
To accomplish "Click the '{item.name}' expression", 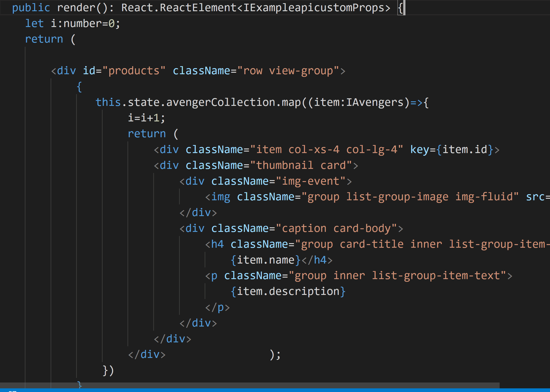I will coord(266,260).
